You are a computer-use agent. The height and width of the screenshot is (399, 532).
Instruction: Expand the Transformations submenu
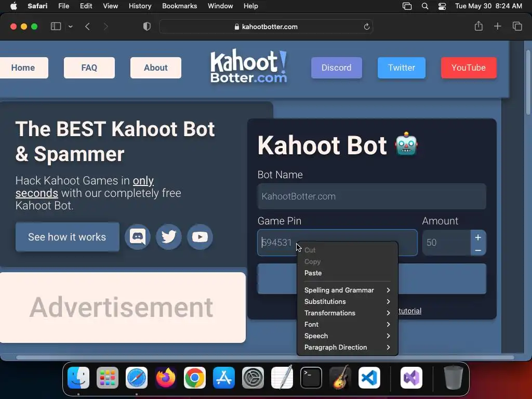click(x=347, y=313)
